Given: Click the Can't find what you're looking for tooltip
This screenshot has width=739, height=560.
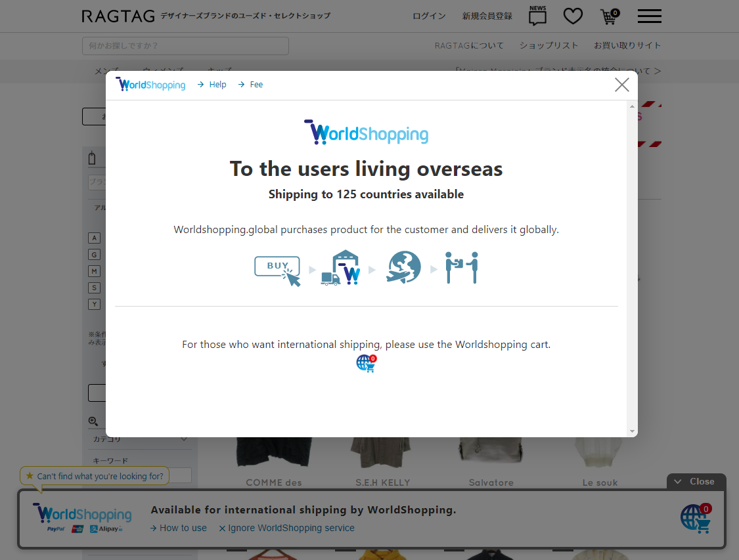Looking at the screenshot, I should (94, 476).
